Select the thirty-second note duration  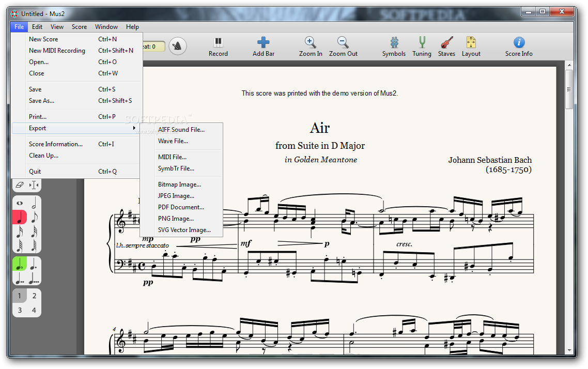[34, 232]
